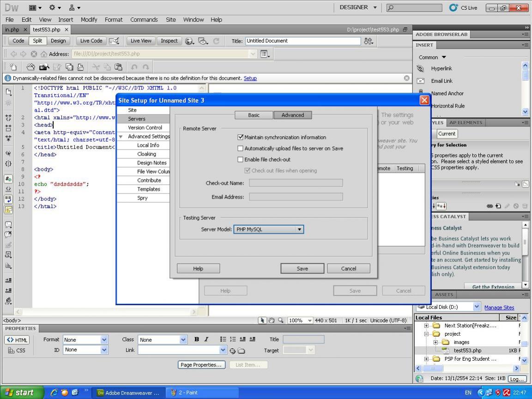Toggle Maintain synchronization information checkbox
532x399 pixels.
[x=240, y=137]
